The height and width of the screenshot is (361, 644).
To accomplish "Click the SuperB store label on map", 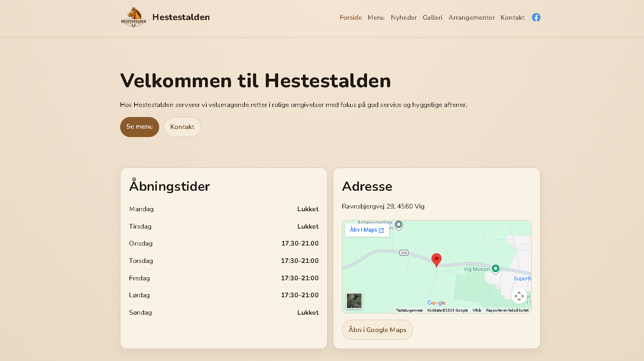I will [x=522, y=278].
